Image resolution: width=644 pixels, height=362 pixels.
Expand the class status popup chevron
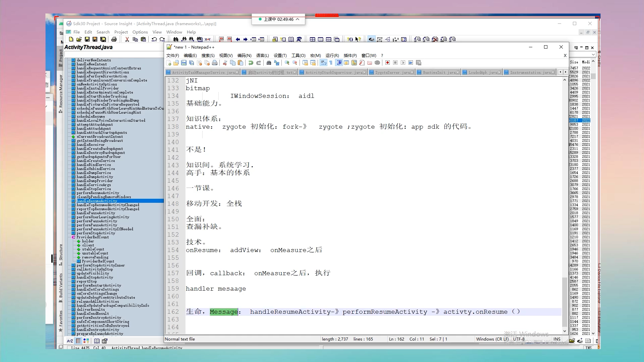(298, 19)
